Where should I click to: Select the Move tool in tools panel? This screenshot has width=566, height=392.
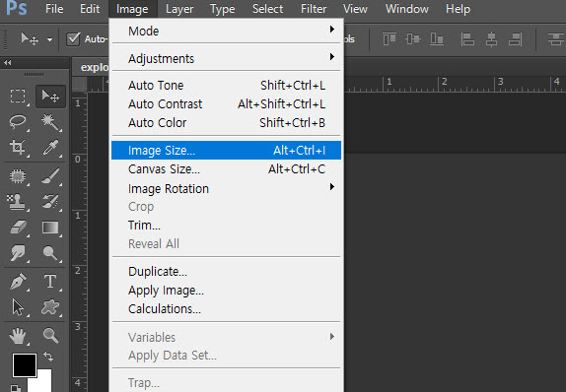click(50, 97)
